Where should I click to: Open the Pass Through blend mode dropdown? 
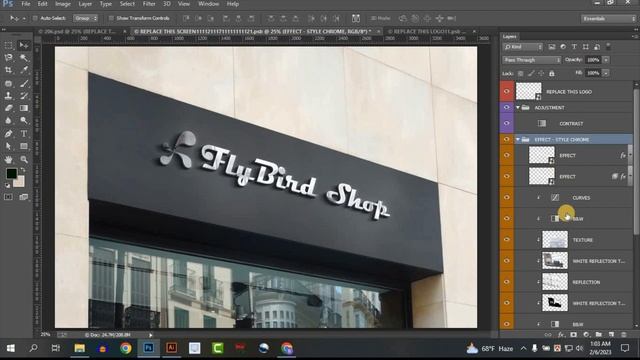coord(532,60)
